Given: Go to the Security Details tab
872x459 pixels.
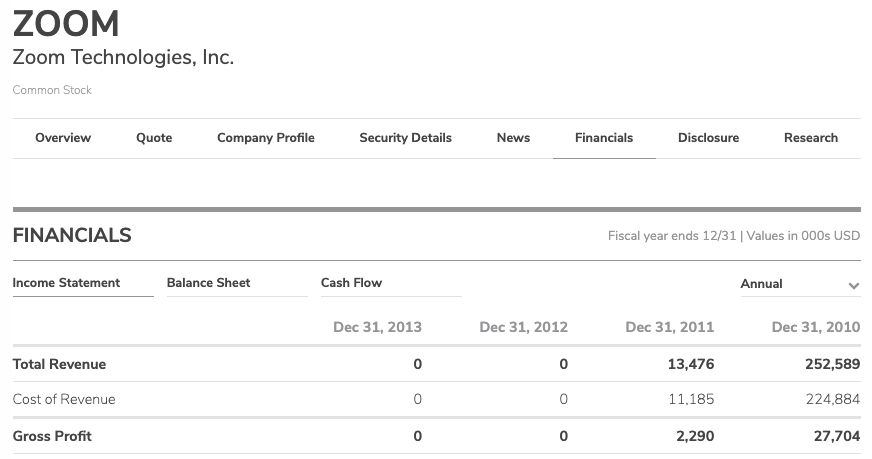Looking at the screenshot, I should point(405,138).
